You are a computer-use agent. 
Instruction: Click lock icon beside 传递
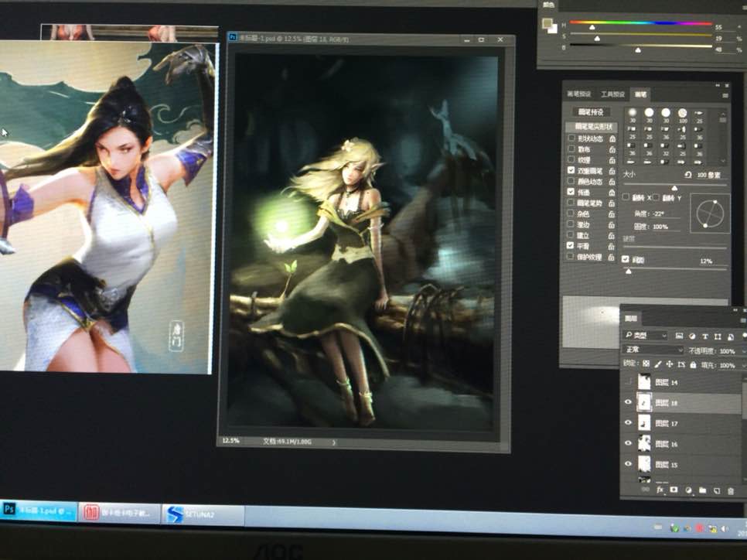[x=612, y=192]
